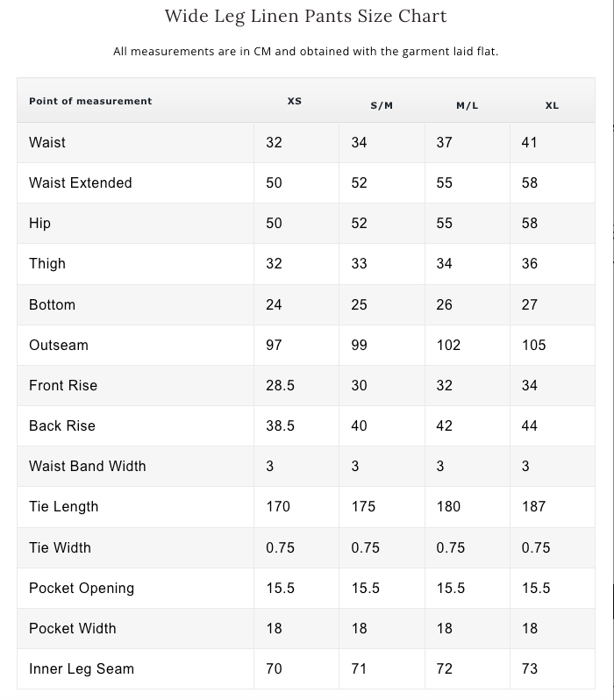
Task: Select the Waist row label
Action: coord(47,142)
